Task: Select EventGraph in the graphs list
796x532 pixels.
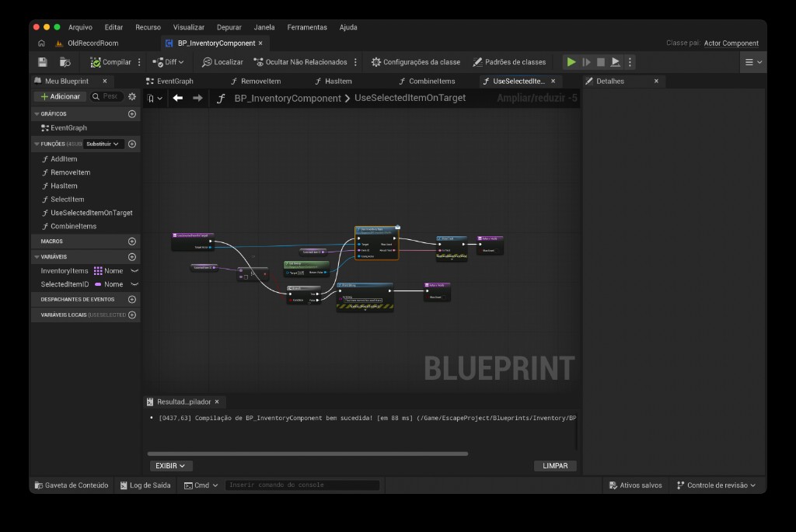Action: coord(68,128)
